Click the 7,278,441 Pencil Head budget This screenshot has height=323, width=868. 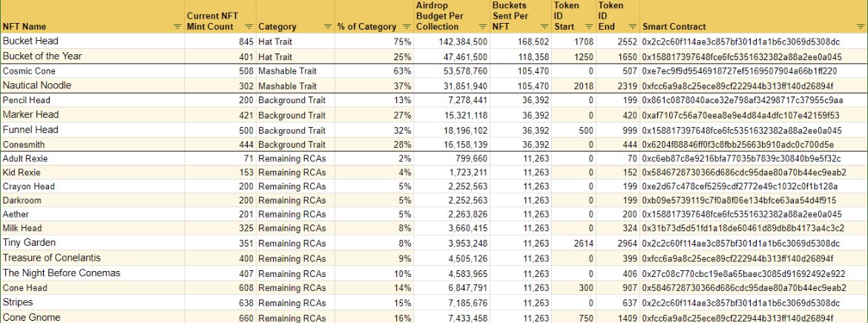452,100
